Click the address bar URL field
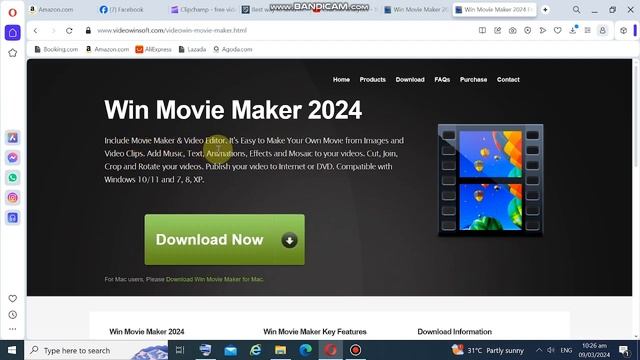Image resolution: width=640 pixels, height=360 pixels. pyautogui.click(x=172, y=31)
